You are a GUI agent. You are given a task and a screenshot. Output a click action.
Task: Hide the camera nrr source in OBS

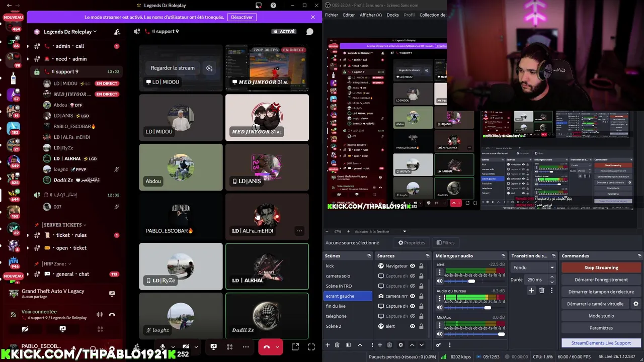pos(413,296)
